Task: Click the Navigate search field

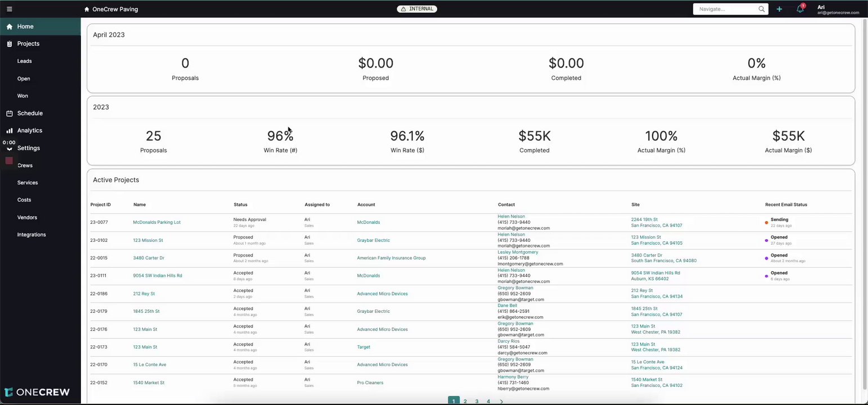Action: pos(725,9)
